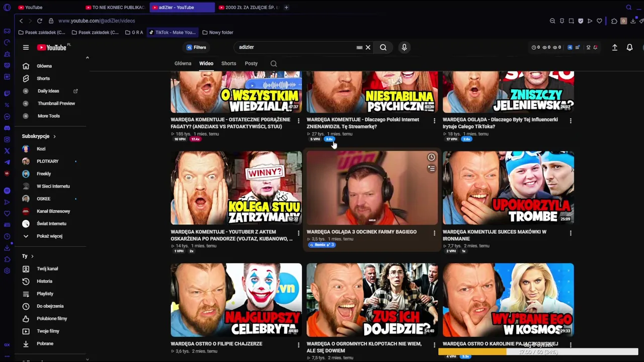Switch to 2000 ZŁ ZA ZDJĘCIE tab
Screen dimensions: 644x362
point(249,8)
